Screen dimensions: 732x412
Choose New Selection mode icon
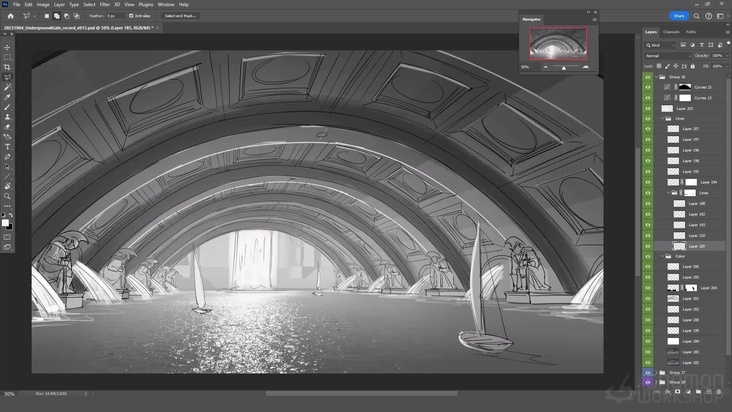click(47, 16)
